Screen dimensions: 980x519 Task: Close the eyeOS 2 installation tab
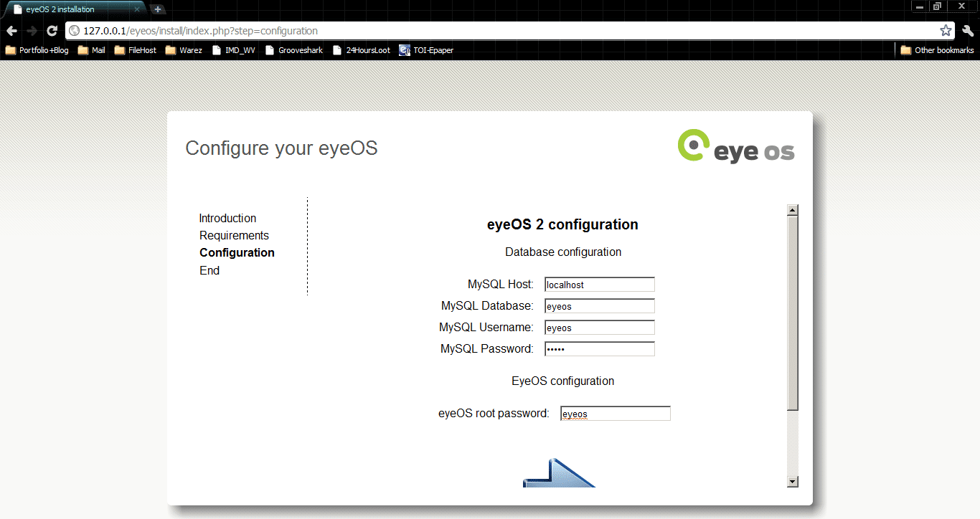coord(137,9)
